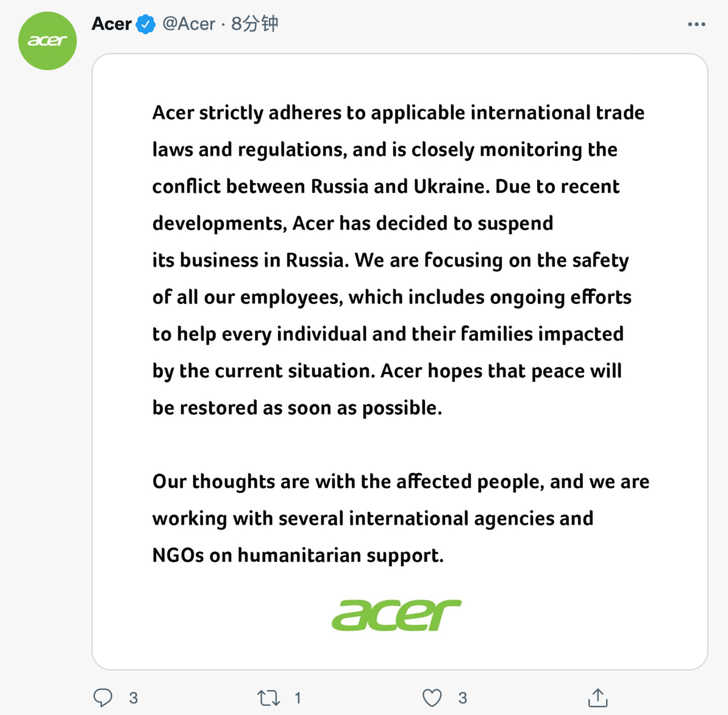Click the 'Our thoughts are with' paragraph
The height and width of the screenshot is (715, 728).
point(401,519)
